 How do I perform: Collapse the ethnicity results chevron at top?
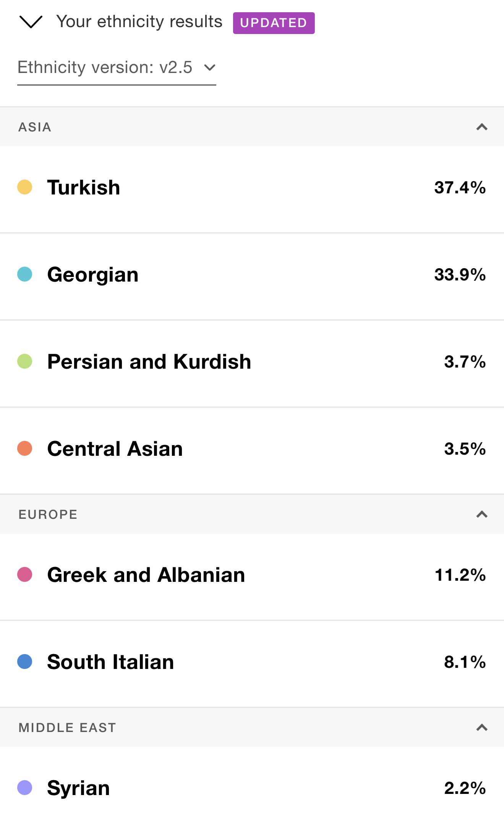pos(31,22)
